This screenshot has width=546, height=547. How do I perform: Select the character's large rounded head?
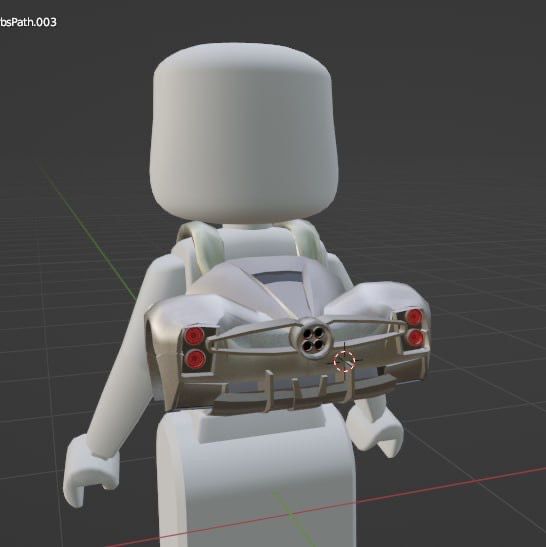click(244, 133)
